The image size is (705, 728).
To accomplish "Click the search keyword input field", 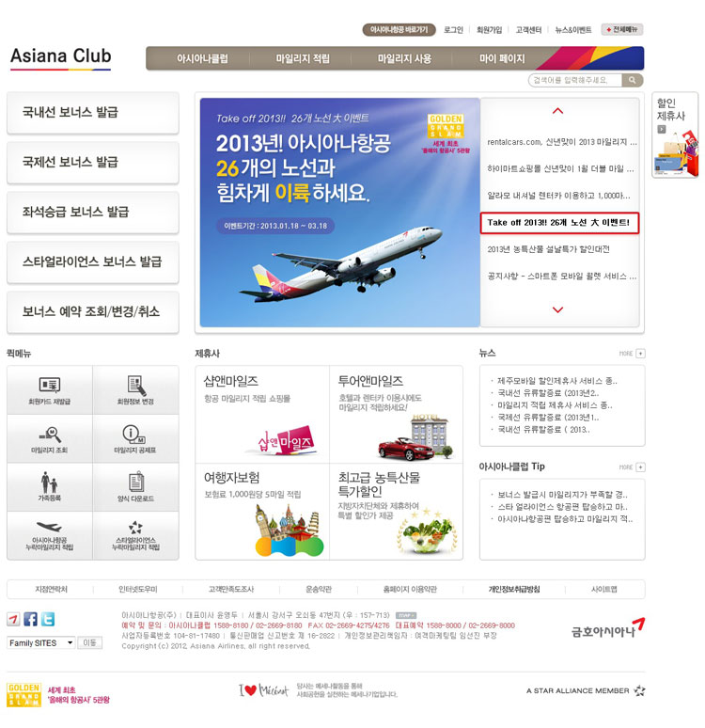I will click(x=575, y=80).
